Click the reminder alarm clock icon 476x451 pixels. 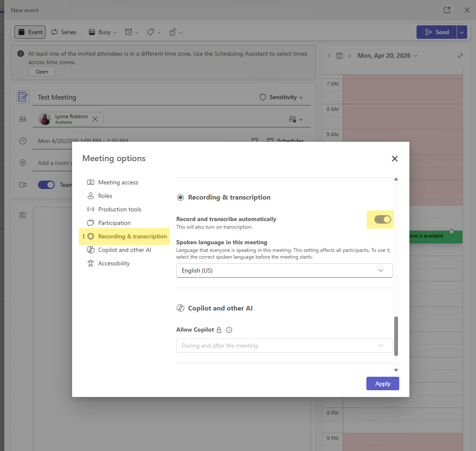(129, 32)
